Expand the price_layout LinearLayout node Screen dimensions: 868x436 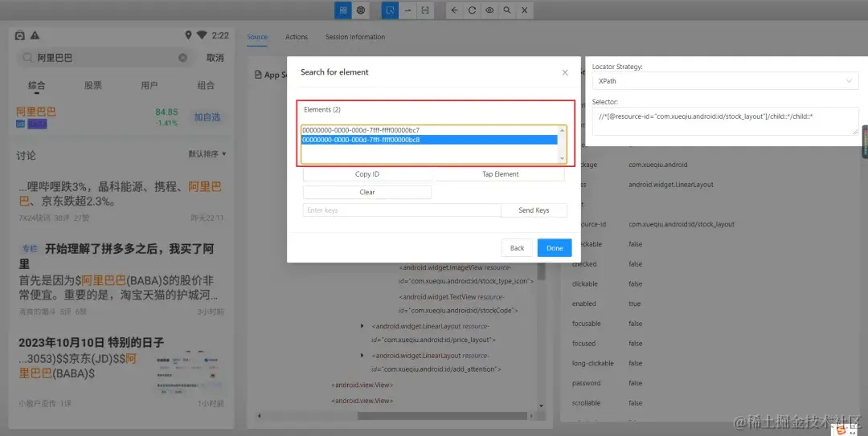[362, 327]
